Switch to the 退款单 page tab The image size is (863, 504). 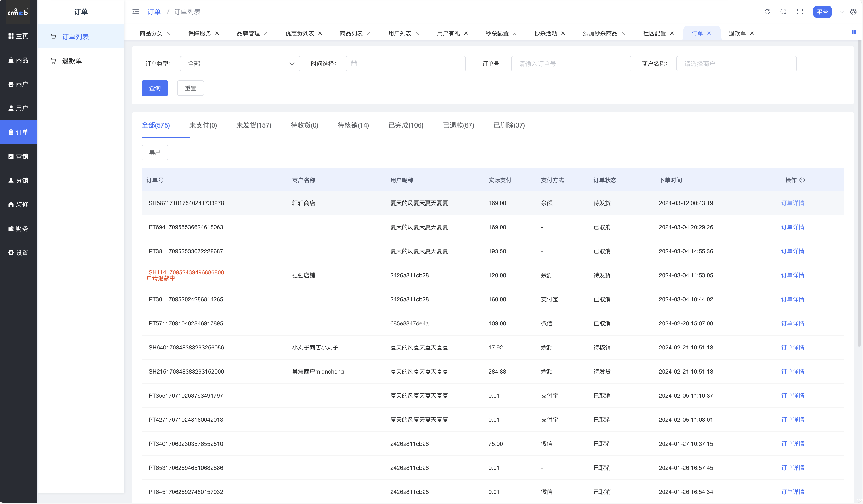click(737, 33)
